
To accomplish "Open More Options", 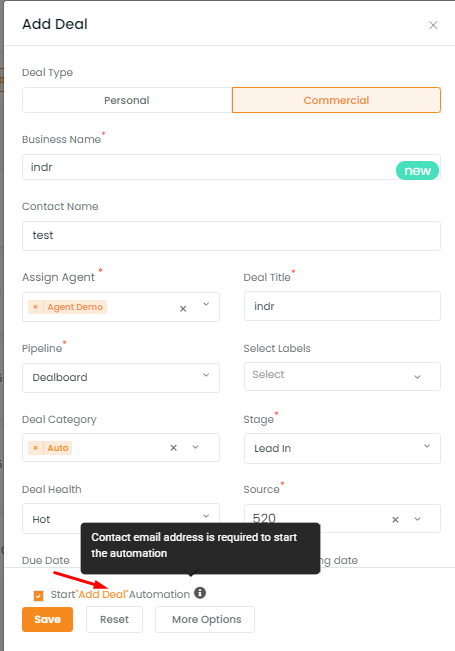I will [x=205, y=619].
